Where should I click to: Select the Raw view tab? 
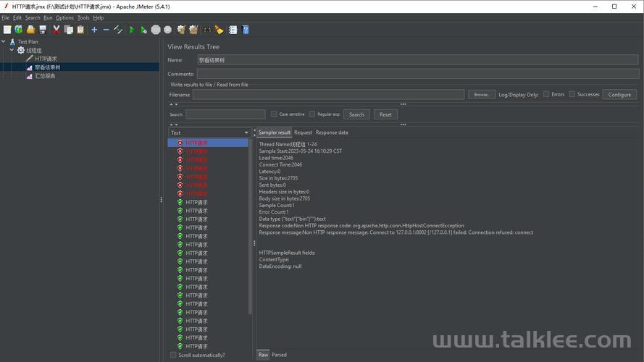(x=263, y=355)
